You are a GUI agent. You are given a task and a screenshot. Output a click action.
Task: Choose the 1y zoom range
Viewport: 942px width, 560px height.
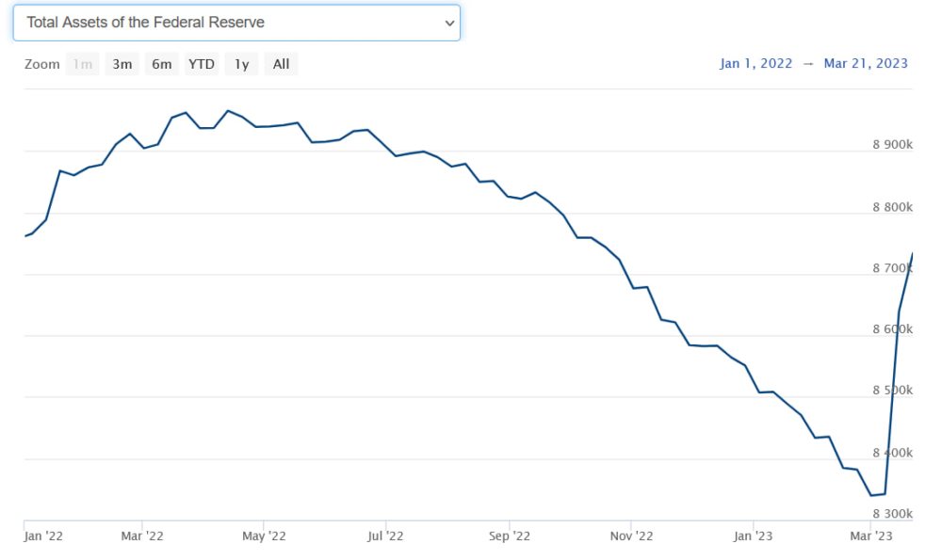241,64
